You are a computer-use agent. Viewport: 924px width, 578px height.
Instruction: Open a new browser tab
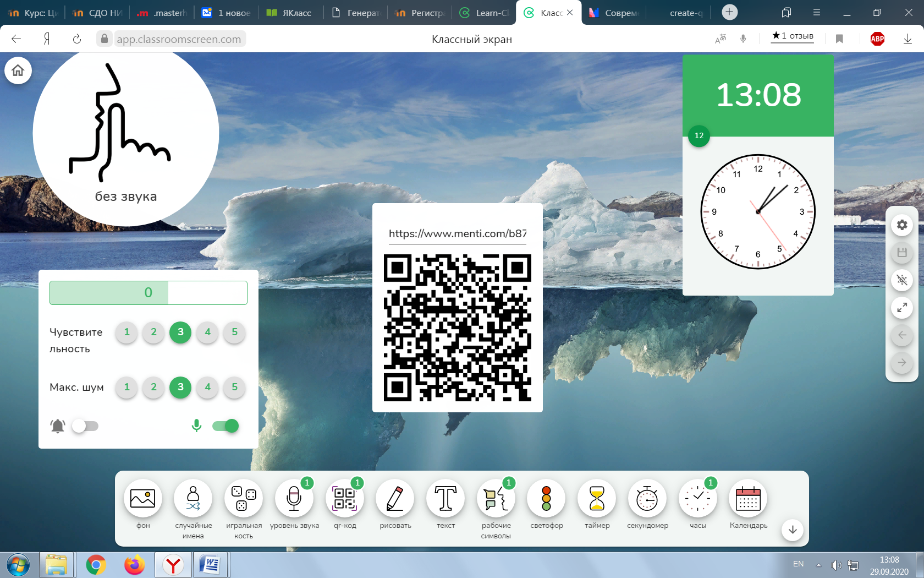(x=729, y=12)
